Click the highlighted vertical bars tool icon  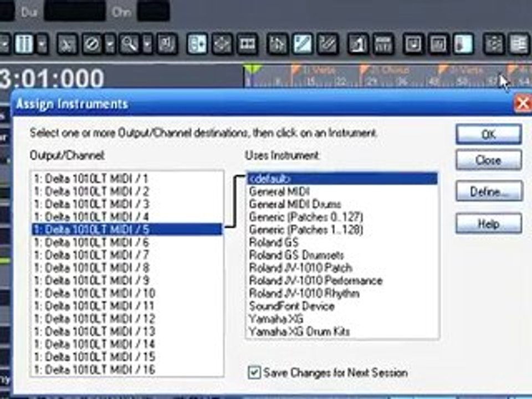pyautogui.click(x=24, y=44)
